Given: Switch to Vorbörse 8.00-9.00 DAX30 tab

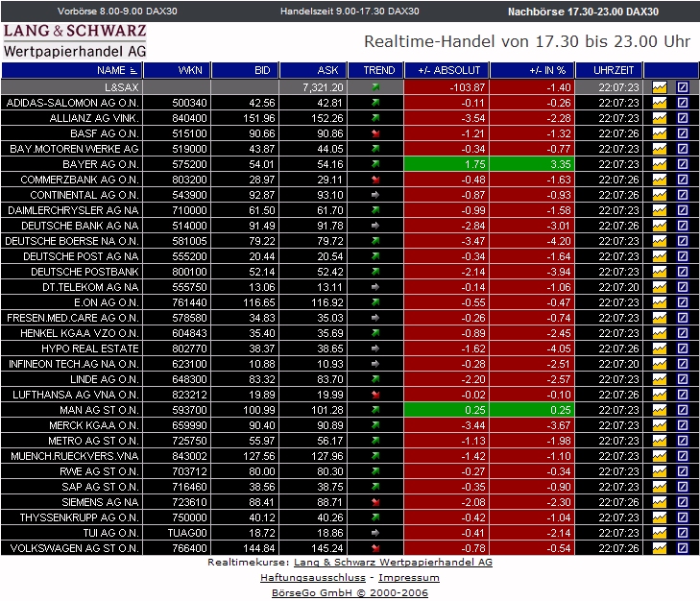Looking at the screenshot, I should point(117,12).
